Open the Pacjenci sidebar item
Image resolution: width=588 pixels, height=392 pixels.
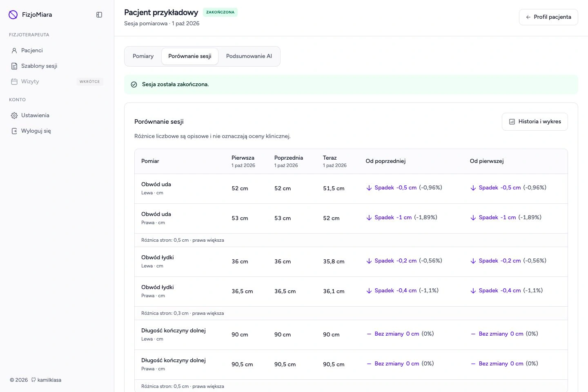point(57,51)
